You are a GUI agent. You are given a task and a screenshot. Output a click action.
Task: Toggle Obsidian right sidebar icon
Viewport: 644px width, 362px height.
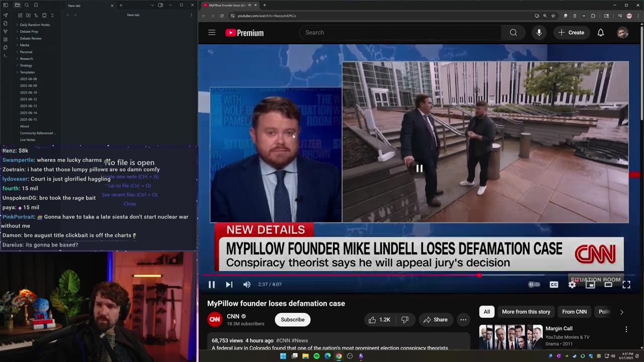coord(160,5)
